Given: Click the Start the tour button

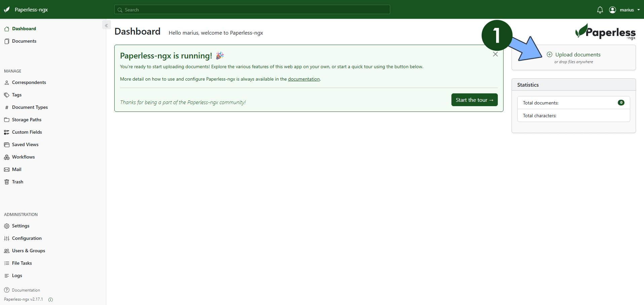Looking at the screenshot, I should pyautogui.click(x=474, y=100).
